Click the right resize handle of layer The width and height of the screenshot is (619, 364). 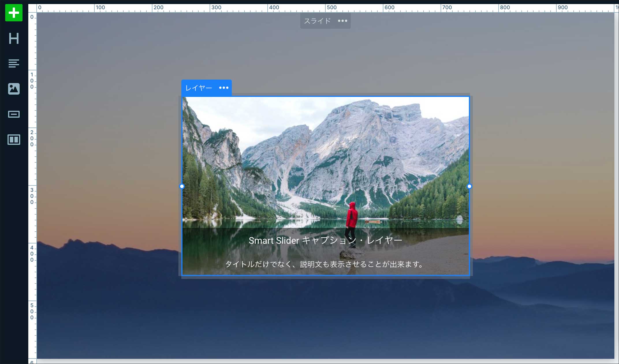(469, 186)
